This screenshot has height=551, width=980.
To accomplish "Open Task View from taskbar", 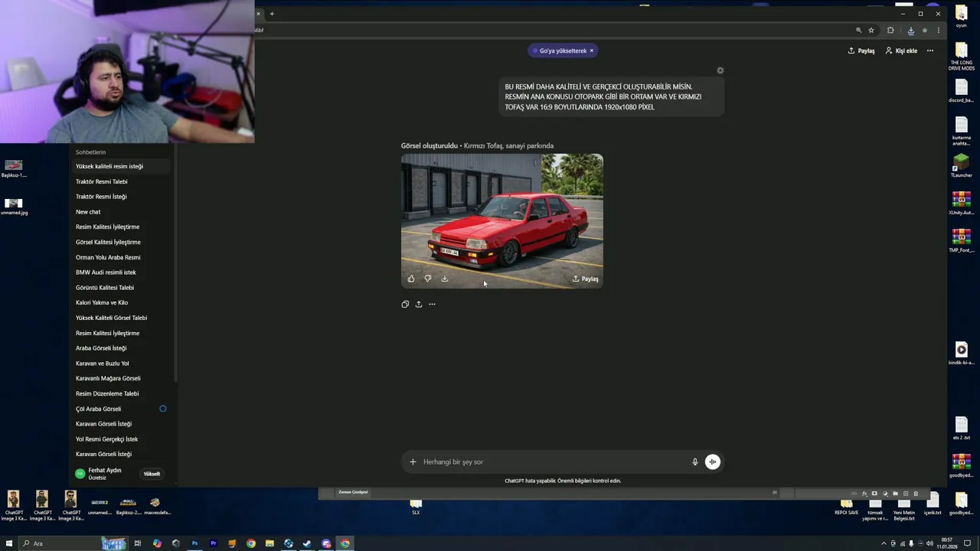I will (138, 543).
